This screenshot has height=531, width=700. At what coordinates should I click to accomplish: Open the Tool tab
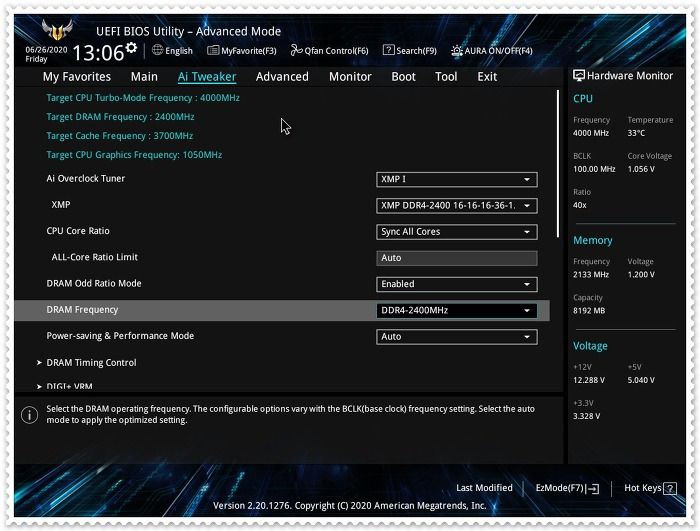[x=446, y=77]
